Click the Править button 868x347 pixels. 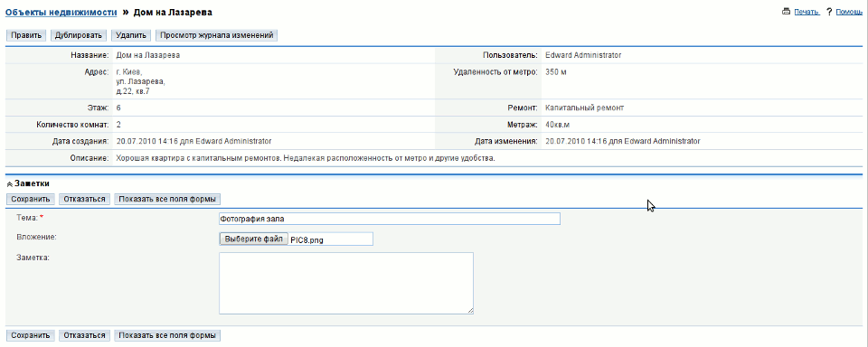click(x=26, y=35)
